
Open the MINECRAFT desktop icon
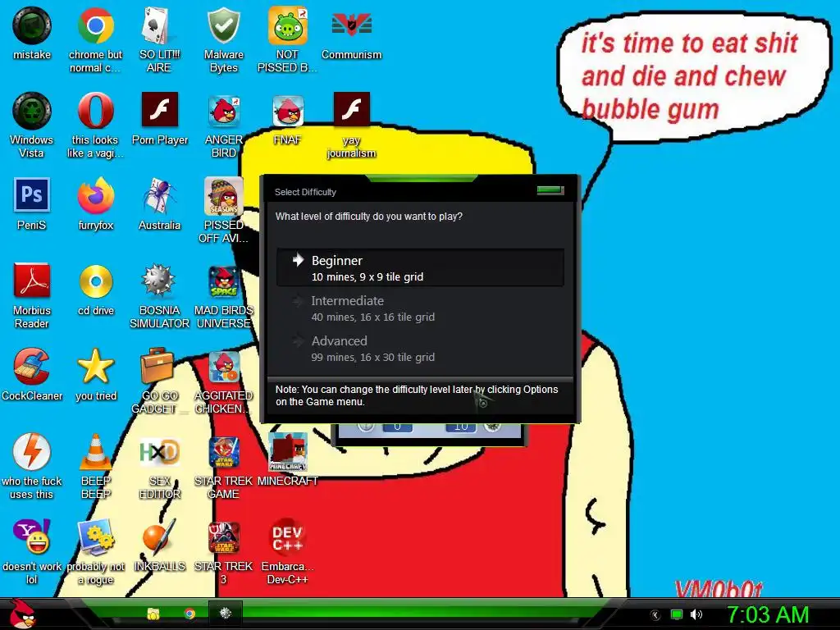288,452
